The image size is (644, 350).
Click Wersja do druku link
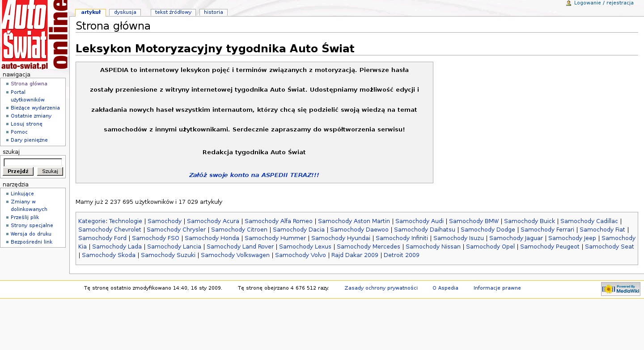click(31, 234)
